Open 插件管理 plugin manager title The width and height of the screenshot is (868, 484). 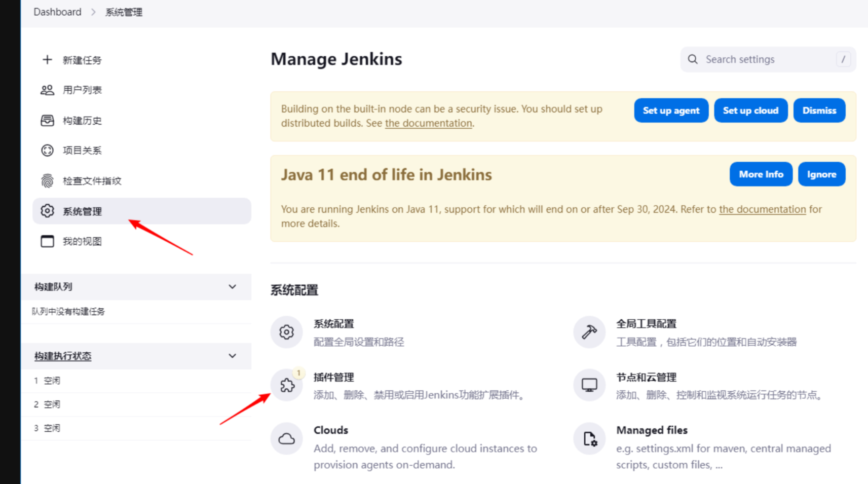(333, 377)
